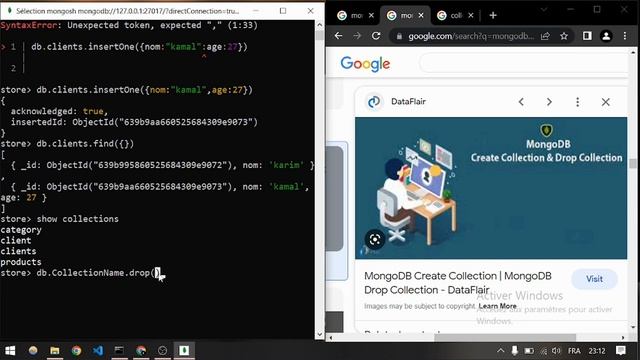This screenshot has height=360, width=640.
Task: Open the Chrome tab search dropdown
Action: pos(544,9)
